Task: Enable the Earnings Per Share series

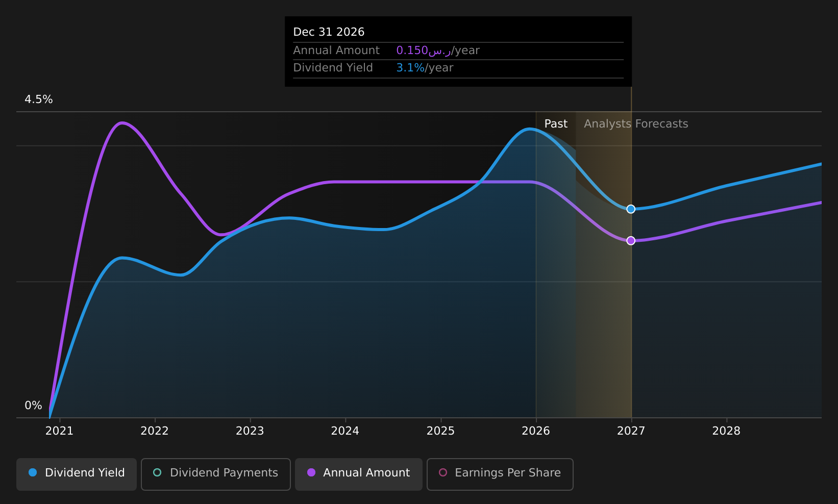Action: [500, 474]
